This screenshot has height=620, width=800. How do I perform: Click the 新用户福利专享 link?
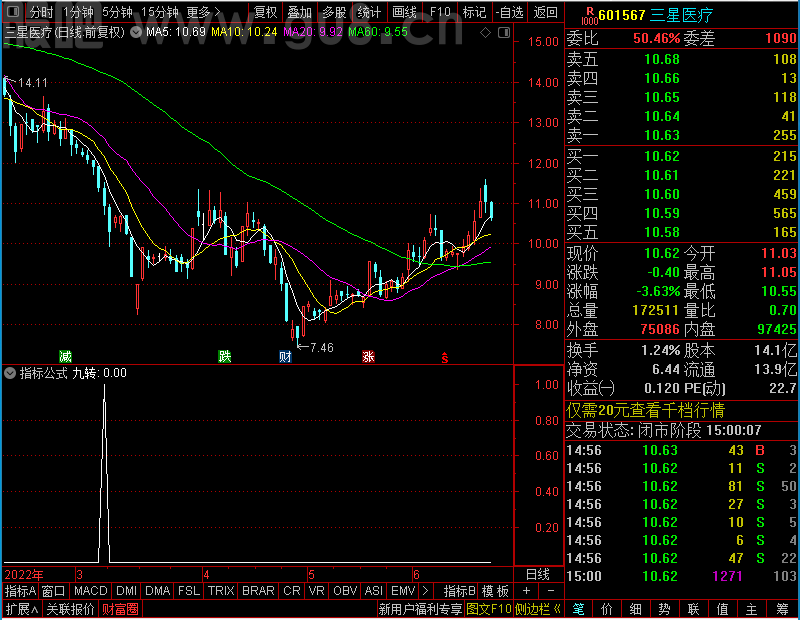[420, 609]
